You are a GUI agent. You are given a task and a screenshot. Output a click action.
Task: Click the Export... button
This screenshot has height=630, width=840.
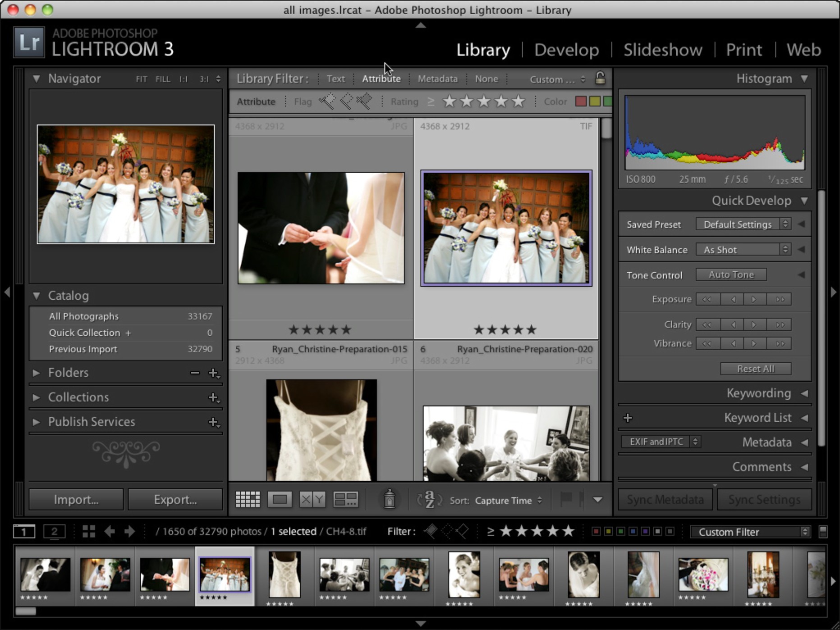pyautogui.click(x=175, y=499)
